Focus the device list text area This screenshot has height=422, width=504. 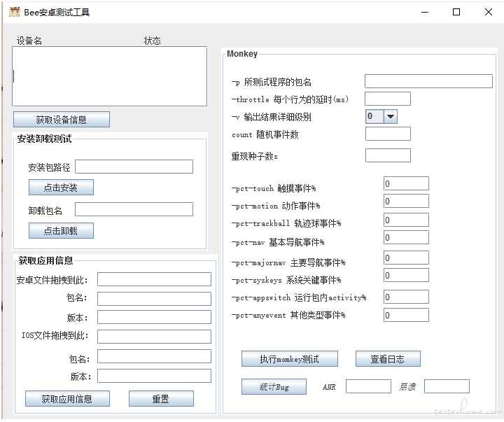(110, 76)
